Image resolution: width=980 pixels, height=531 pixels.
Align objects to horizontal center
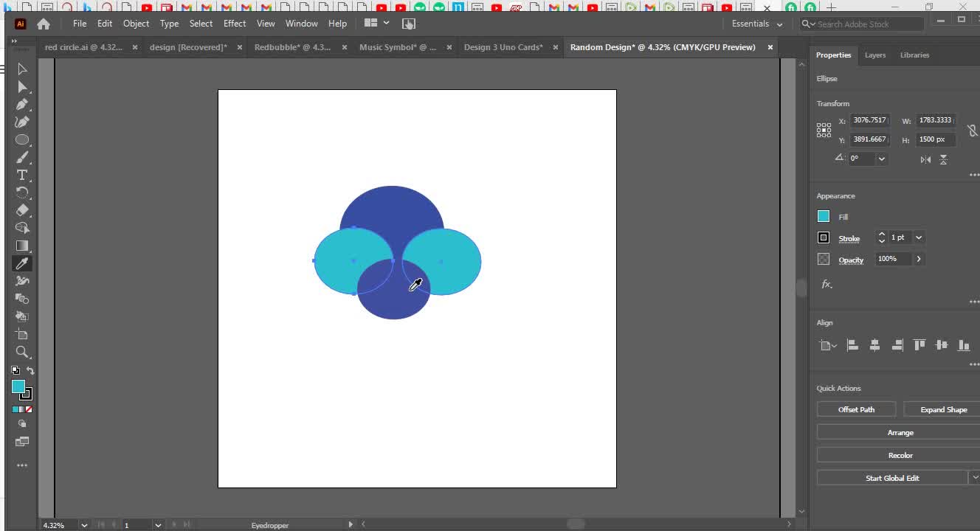point(874,344)
